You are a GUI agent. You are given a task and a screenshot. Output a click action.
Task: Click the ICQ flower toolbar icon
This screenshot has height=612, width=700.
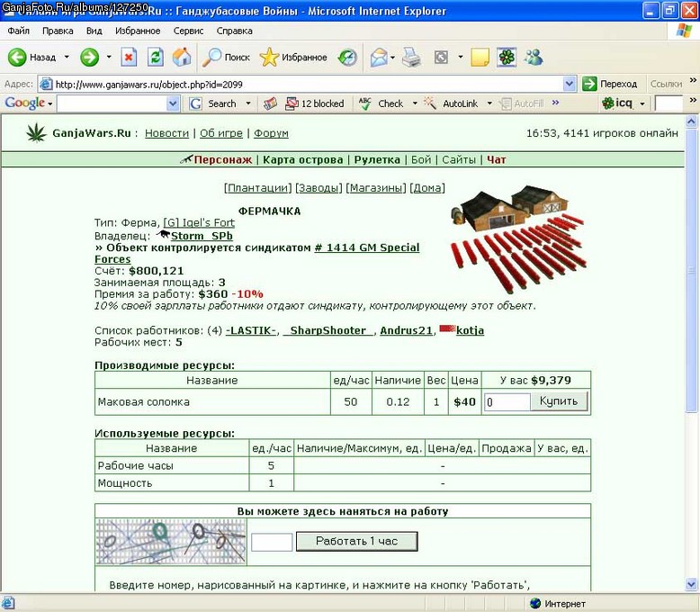point(507,58)
